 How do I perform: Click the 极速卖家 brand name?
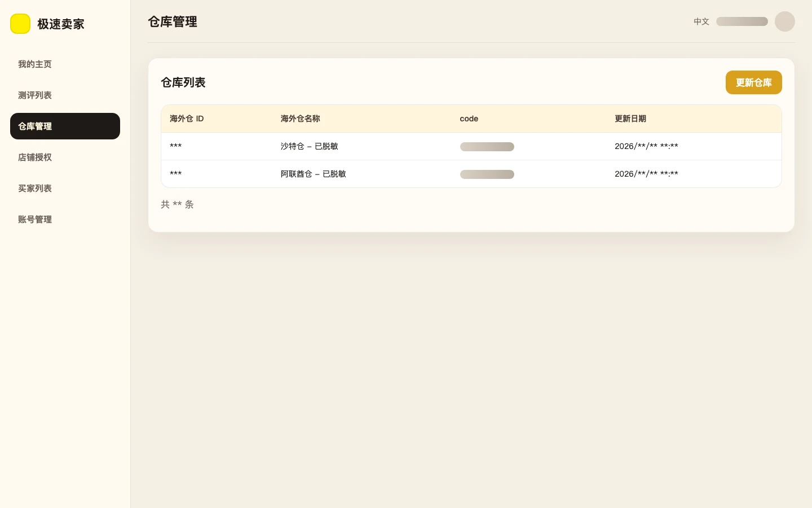pos(61,24)
